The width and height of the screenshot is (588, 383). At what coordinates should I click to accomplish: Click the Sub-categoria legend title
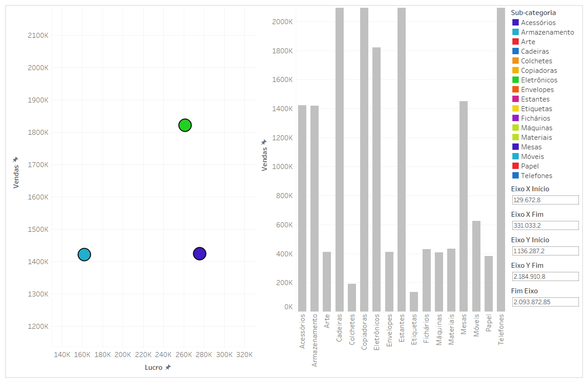(x=533, y=13)
